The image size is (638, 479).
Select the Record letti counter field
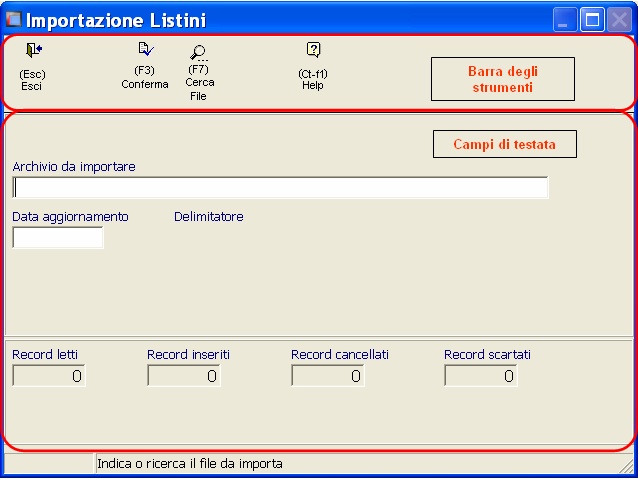49,376
